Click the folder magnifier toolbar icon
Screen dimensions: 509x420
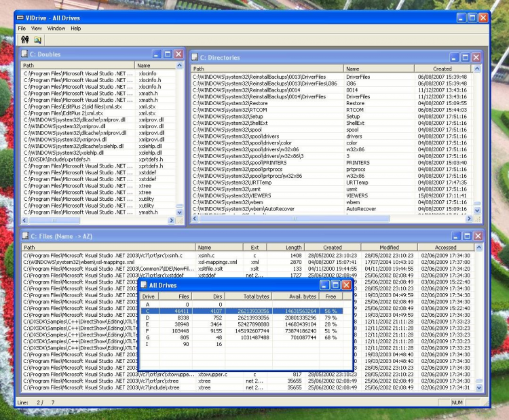38,40
